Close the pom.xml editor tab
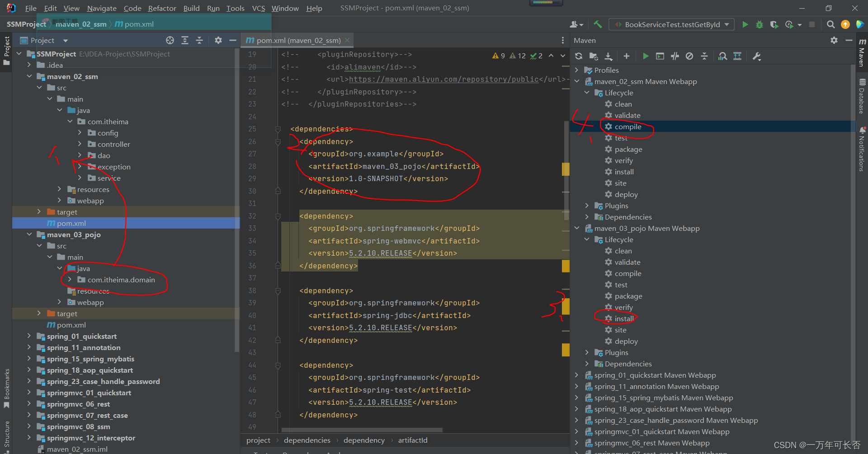The height and width of the screenshot is (454, 868). pos(347,40)
